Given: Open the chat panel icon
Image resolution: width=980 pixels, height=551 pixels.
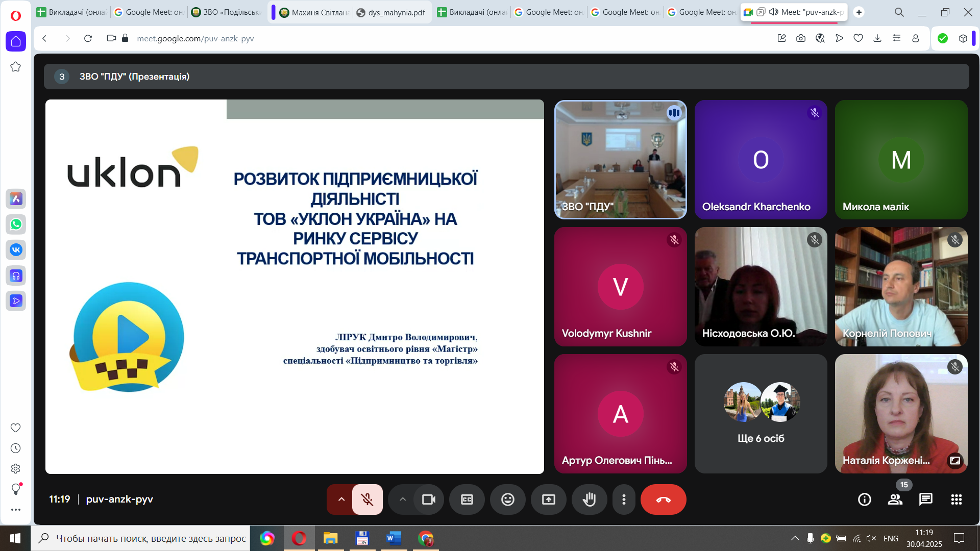Looking at the screenshot, I should tap(925, 499).
